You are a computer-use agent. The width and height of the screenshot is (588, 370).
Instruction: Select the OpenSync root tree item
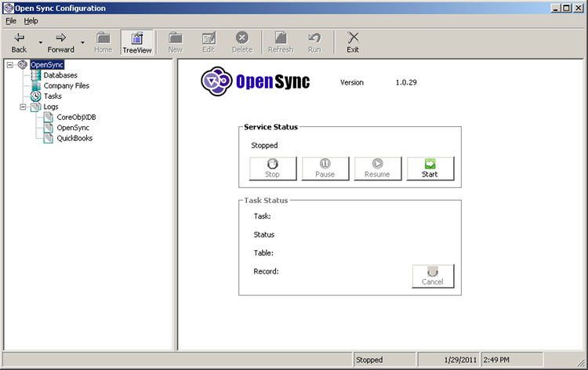[47, 65]
